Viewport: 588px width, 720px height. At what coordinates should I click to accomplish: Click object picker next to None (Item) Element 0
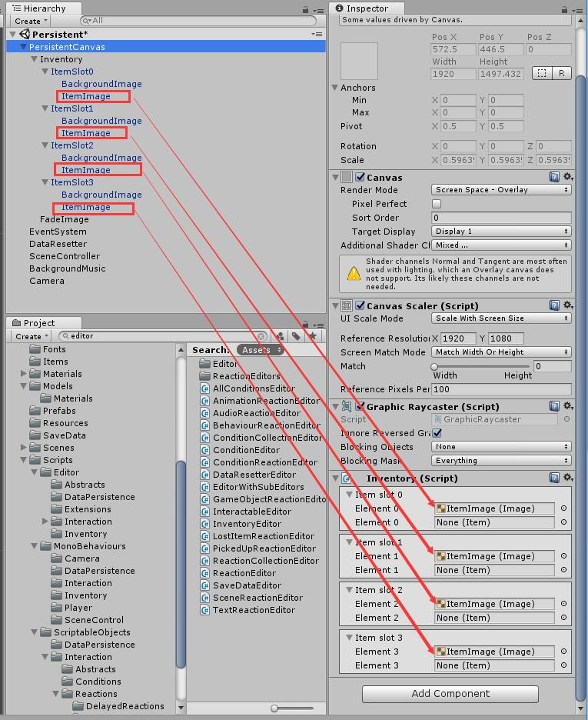point(563,522)
